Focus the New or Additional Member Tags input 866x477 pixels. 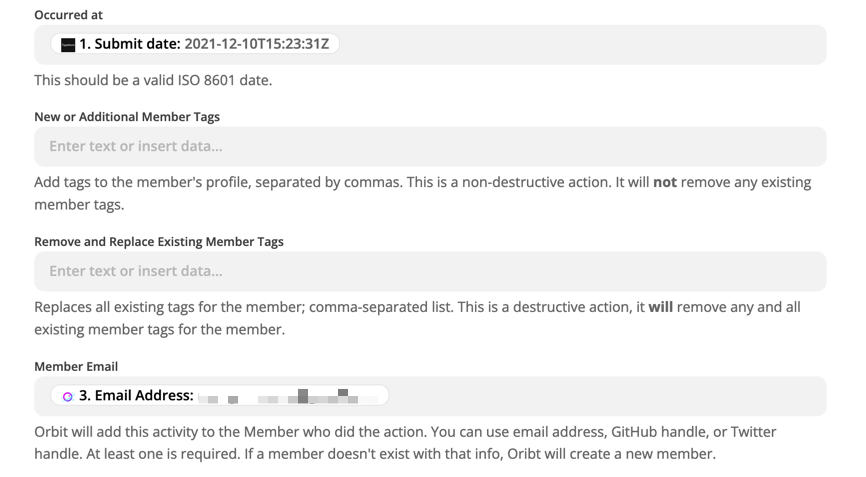(x=430, y=146)
